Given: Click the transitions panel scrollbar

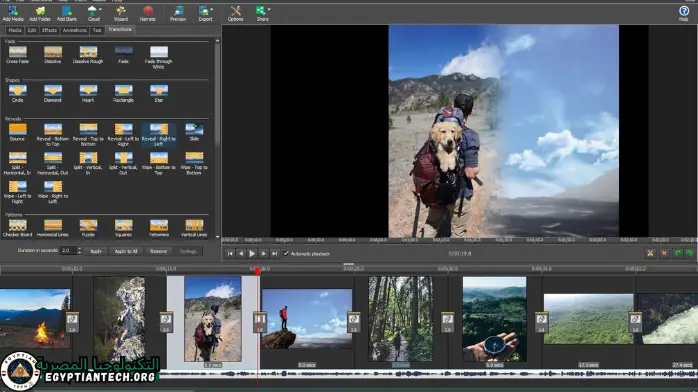Looking at the screenshot, I should click(217, 93).
